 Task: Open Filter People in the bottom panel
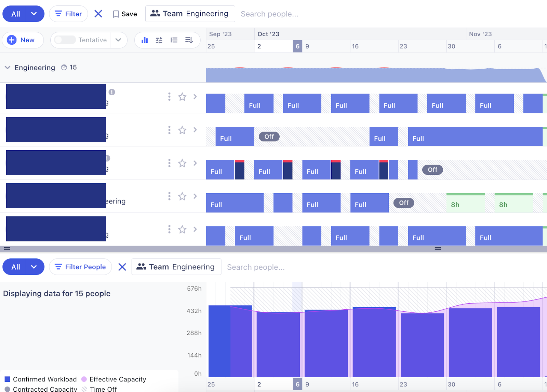(81, 267)
